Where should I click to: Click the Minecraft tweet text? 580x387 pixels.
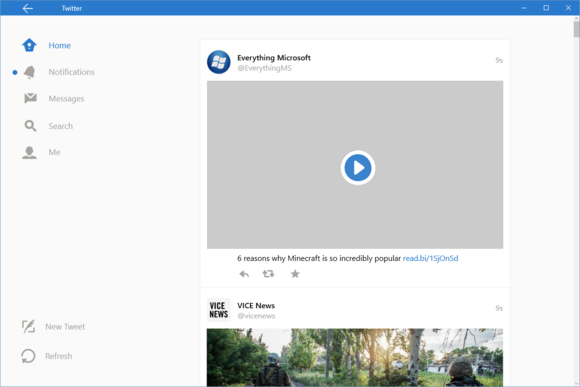point(319,258)
